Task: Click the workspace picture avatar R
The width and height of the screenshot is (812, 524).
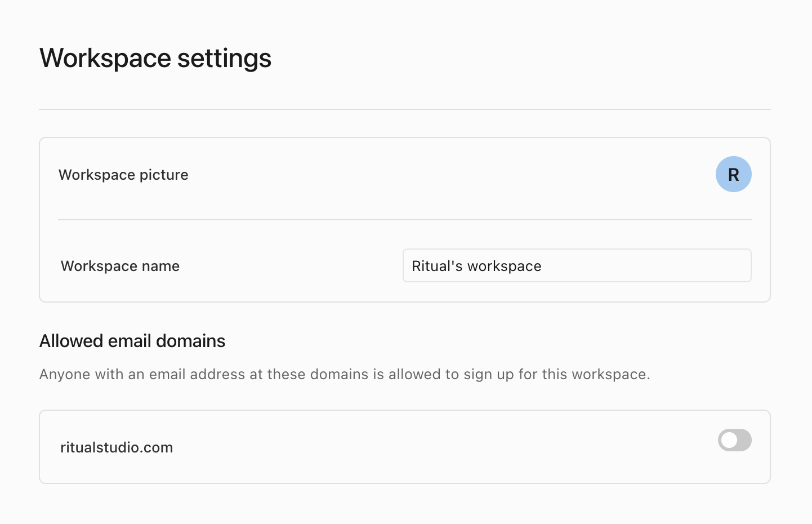Action: pos(733,174)
